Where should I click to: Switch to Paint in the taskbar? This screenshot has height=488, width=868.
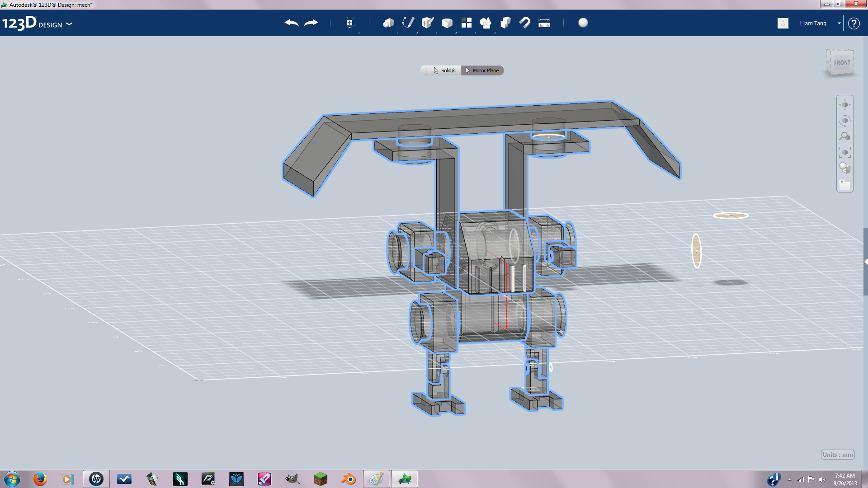tap(376, 479)
